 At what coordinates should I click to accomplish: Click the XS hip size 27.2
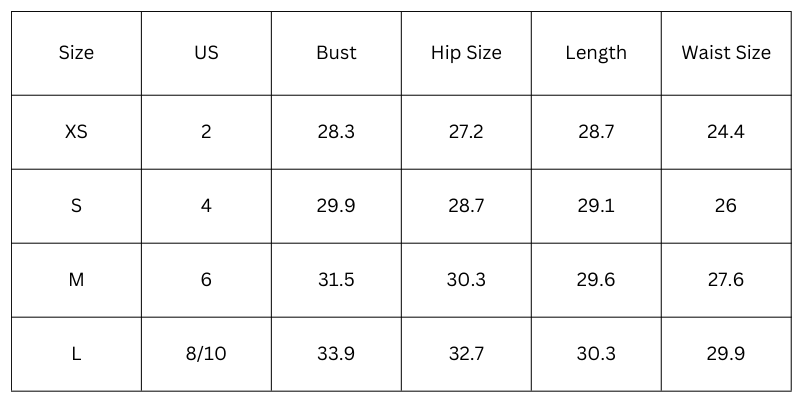[x=466, y=132]
